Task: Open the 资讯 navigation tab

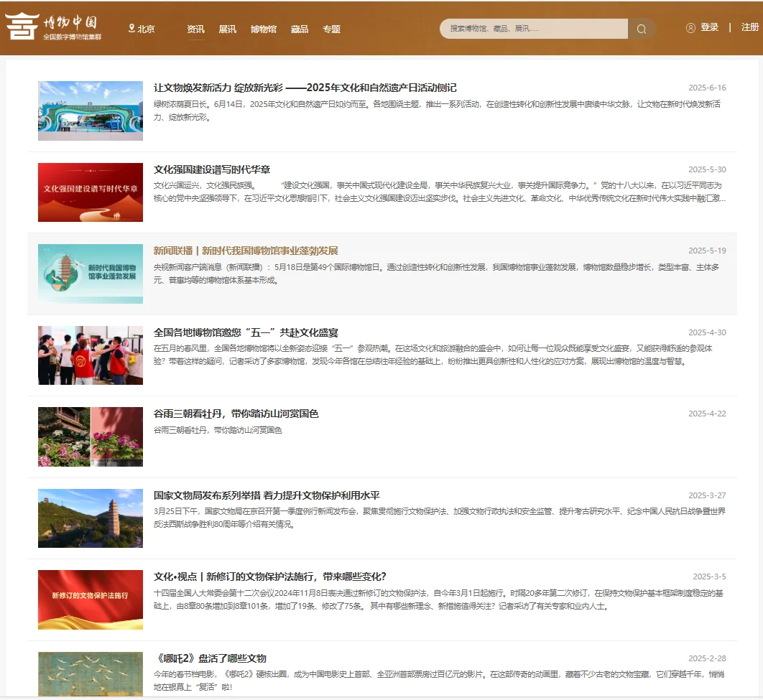Action: [x=195, y=29]
